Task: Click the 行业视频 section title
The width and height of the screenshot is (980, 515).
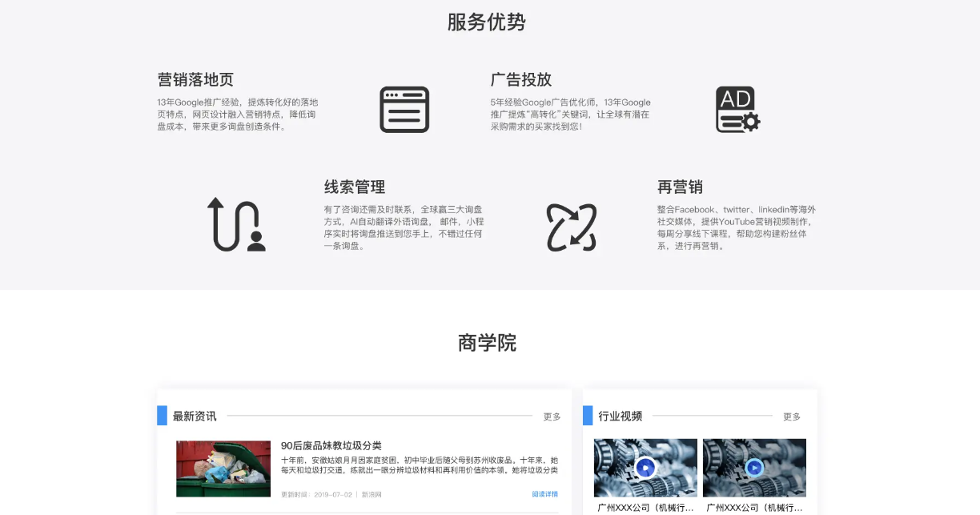Action: 620,416
